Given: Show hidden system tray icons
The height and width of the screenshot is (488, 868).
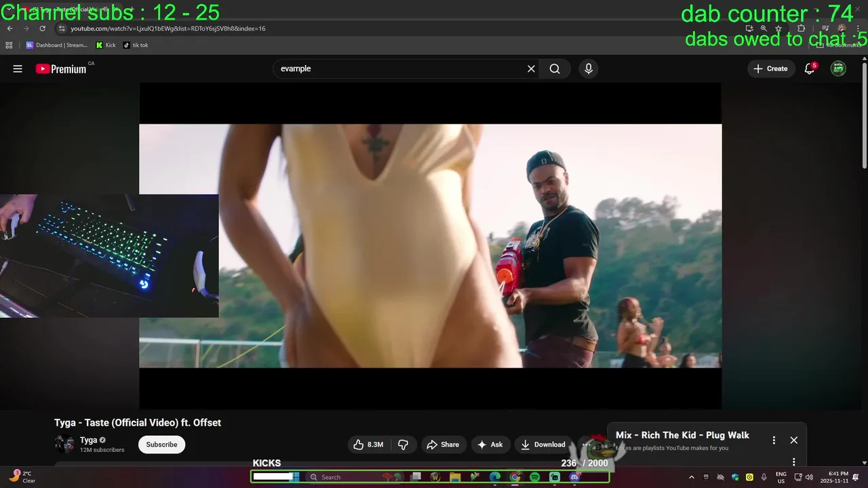Looking at the screenshot, I should point(691,477).
